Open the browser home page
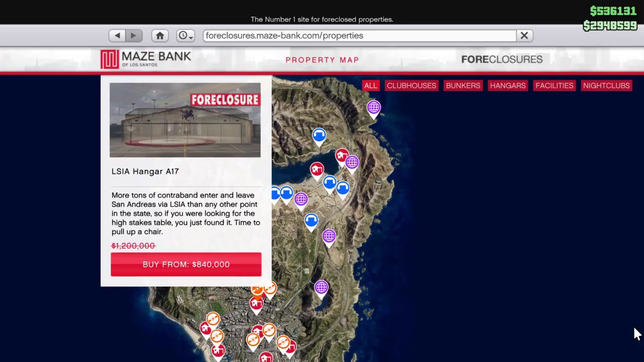This screenshot has width=644, height=362. tap(160, 36)
